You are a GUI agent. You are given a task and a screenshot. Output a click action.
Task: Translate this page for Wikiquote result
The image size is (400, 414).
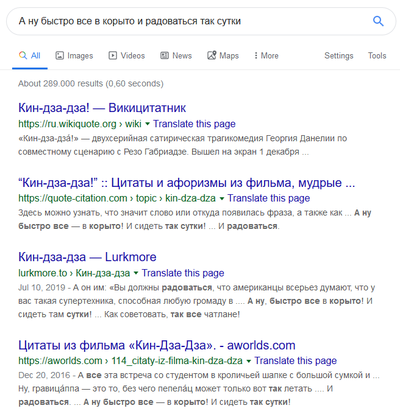click(x=194, y=124)
